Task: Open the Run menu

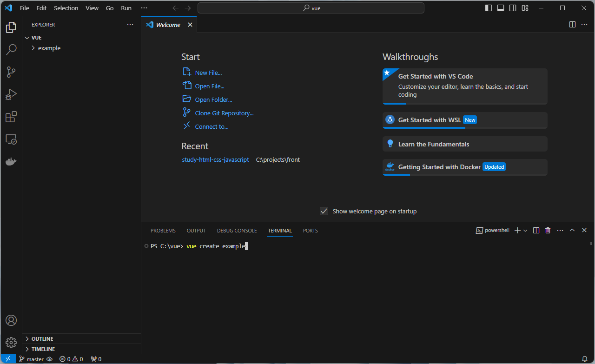Action: (126, 8)
